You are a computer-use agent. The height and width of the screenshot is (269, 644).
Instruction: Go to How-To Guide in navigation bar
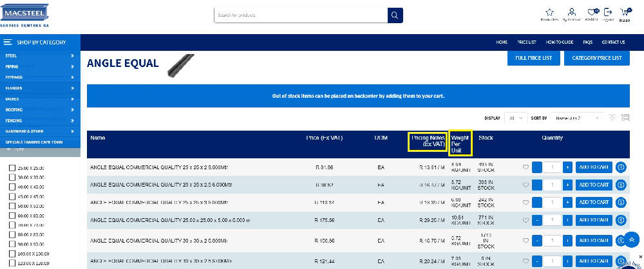pyautogui.click(x=559, y=42)
